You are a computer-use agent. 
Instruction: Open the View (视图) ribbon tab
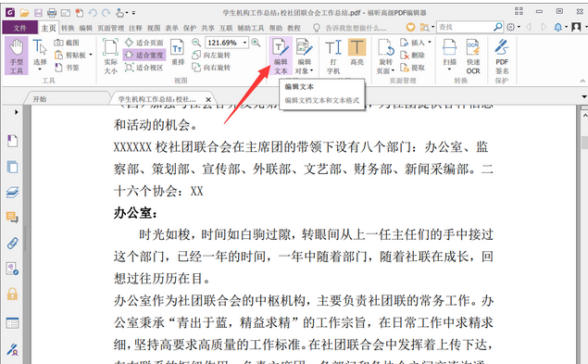(154, 28)
